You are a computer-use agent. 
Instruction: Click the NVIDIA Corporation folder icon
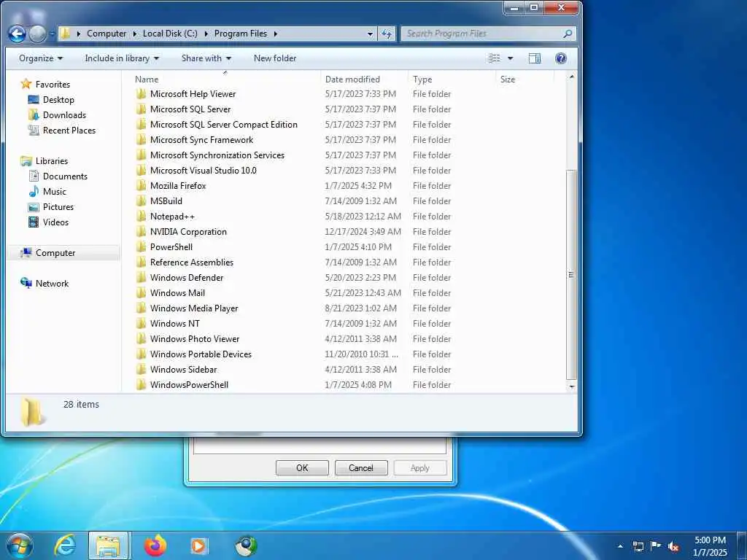[141, 231]
